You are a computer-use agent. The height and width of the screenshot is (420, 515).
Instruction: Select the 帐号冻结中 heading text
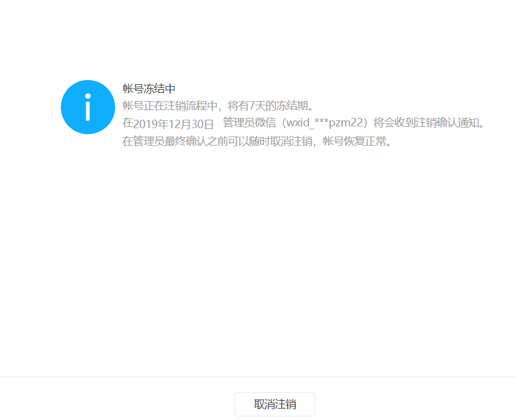coord(149,88)
